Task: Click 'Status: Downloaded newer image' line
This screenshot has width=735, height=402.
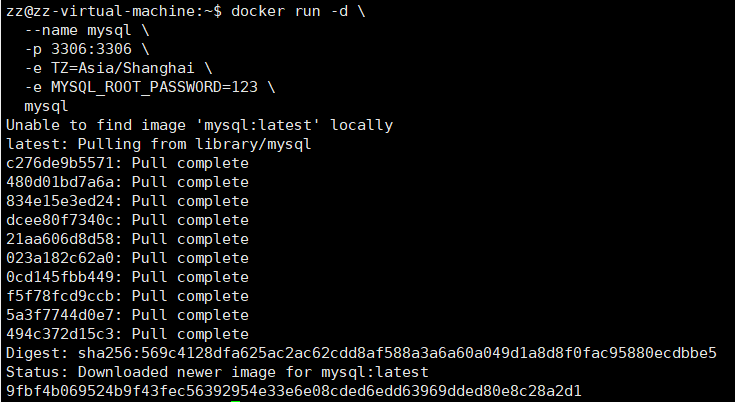Action: coord(217,372)
